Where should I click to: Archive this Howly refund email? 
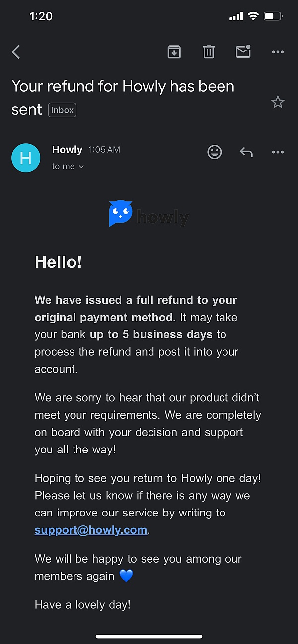174,52
